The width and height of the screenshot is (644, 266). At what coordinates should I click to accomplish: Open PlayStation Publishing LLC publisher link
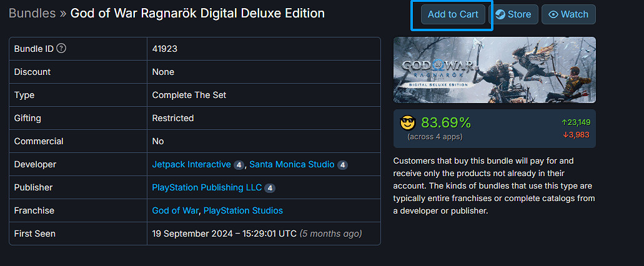207,187
